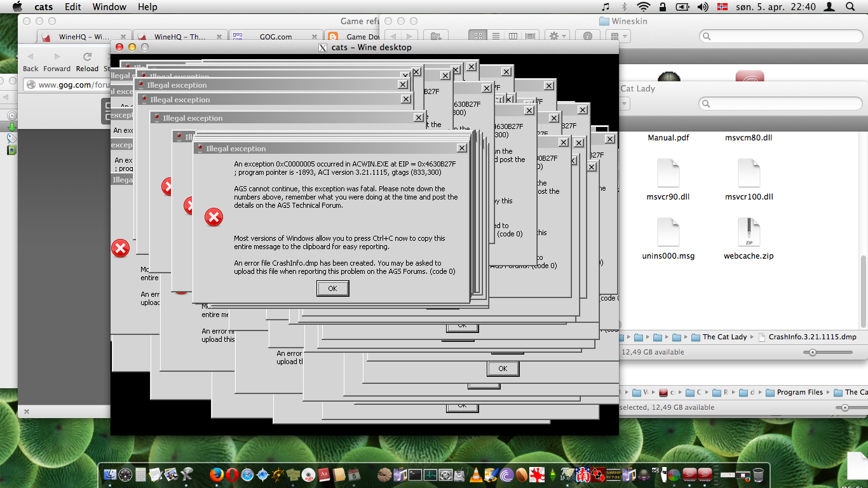This screenshot has height=488, width=868.
Task: Open Terminal from the Dock
Action: point(415,474)
